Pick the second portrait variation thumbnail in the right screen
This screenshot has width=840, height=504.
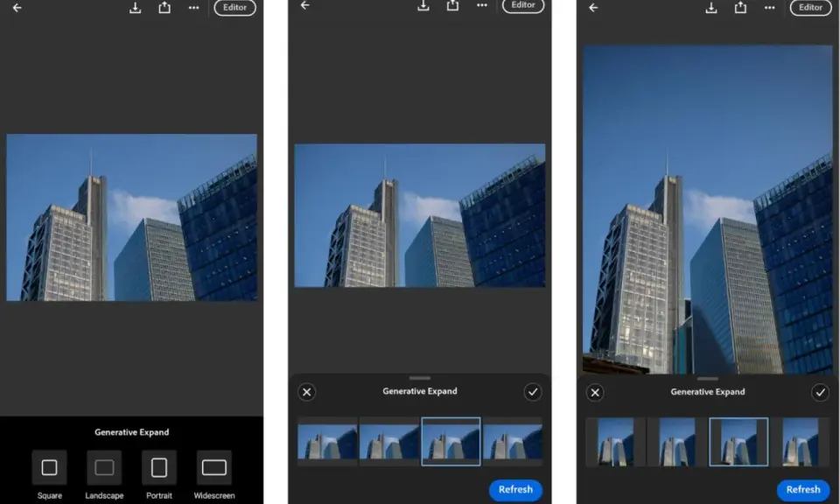677,443
